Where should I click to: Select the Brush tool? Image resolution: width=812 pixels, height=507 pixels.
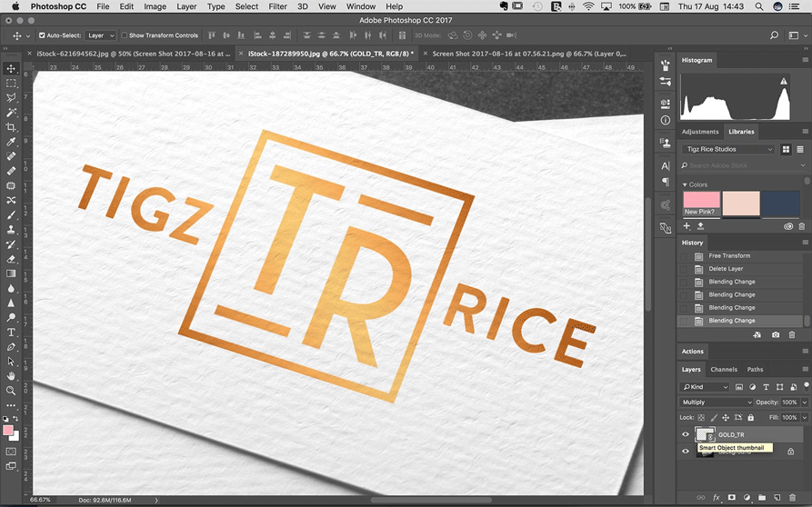pos(11,214)
